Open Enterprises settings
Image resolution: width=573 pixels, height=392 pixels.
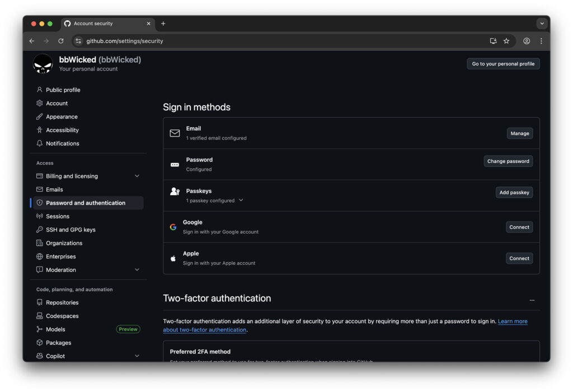point(88,256)
